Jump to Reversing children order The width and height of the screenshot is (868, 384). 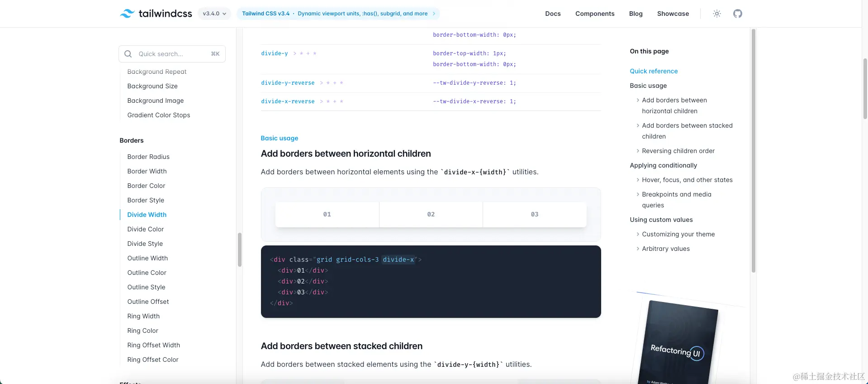pyautogui.click(x=678, y=151)
